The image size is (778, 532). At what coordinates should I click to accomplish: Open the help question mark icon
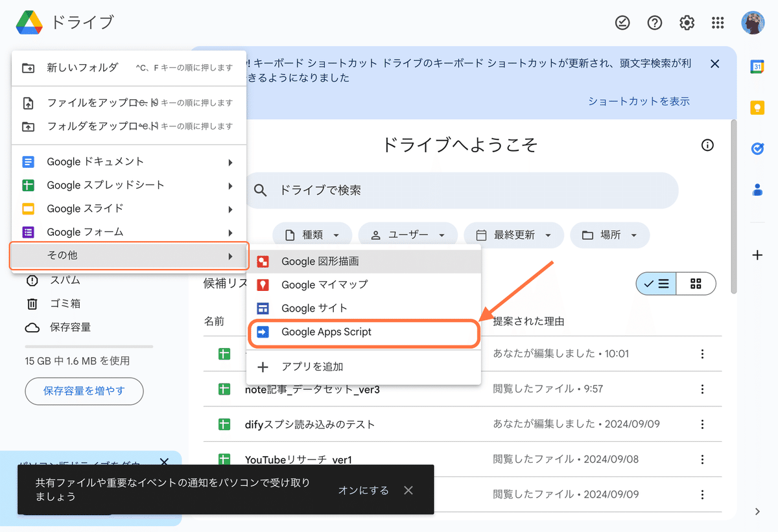[x=655, y=23]
